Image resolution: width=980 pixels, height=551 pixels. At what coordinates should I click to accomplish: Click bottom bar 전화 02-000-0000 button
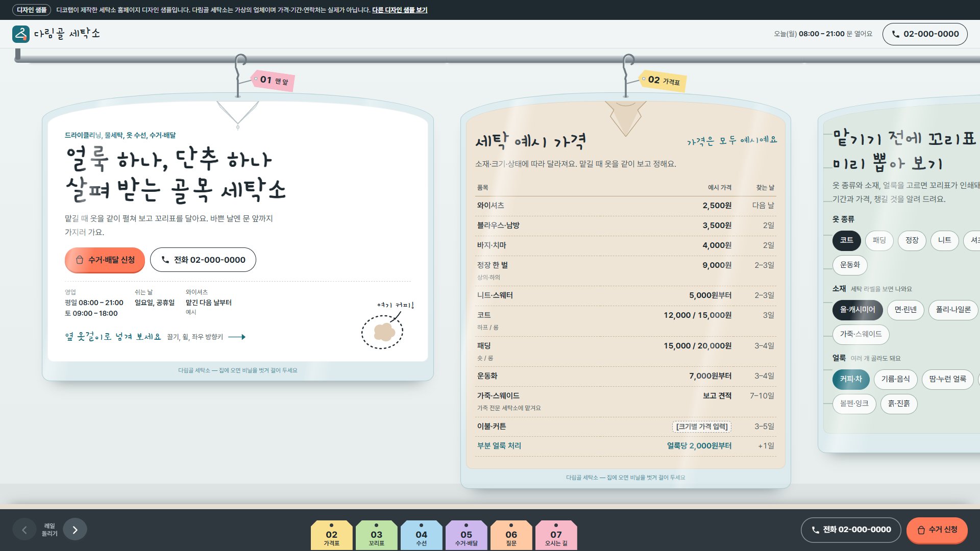[x=851, y=530]
